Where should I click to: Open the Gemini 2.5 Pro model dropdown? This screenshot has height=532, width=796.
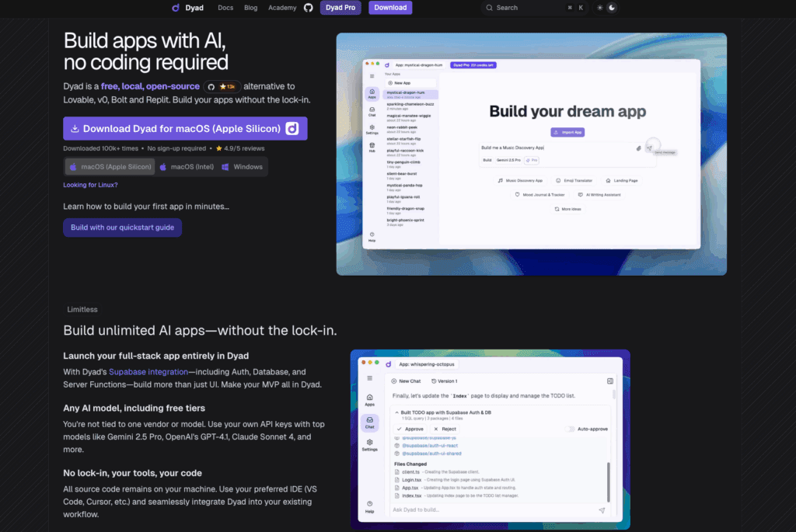508,160
